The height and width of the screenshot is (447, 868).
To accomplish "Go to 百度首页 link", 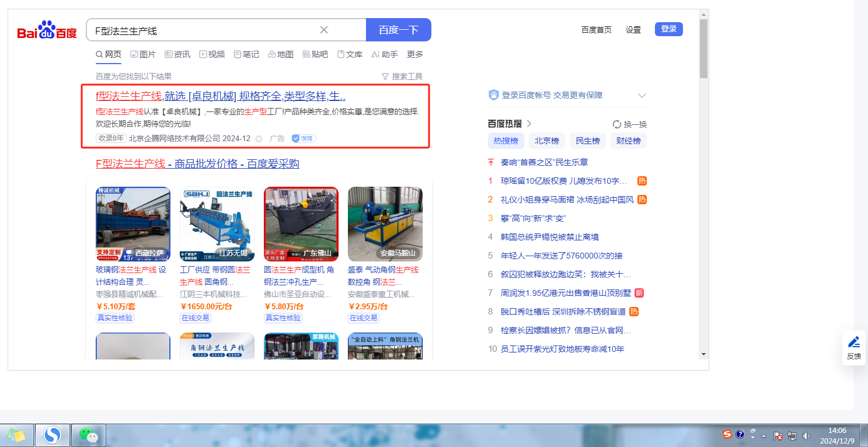I will pyautogui.click(x=597, y=30).
